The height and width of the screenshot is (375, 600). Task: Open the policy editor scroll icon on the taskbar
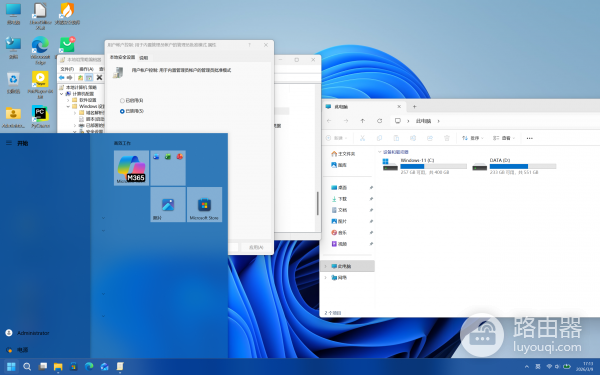pyautogui.click(x=120, y=367)
